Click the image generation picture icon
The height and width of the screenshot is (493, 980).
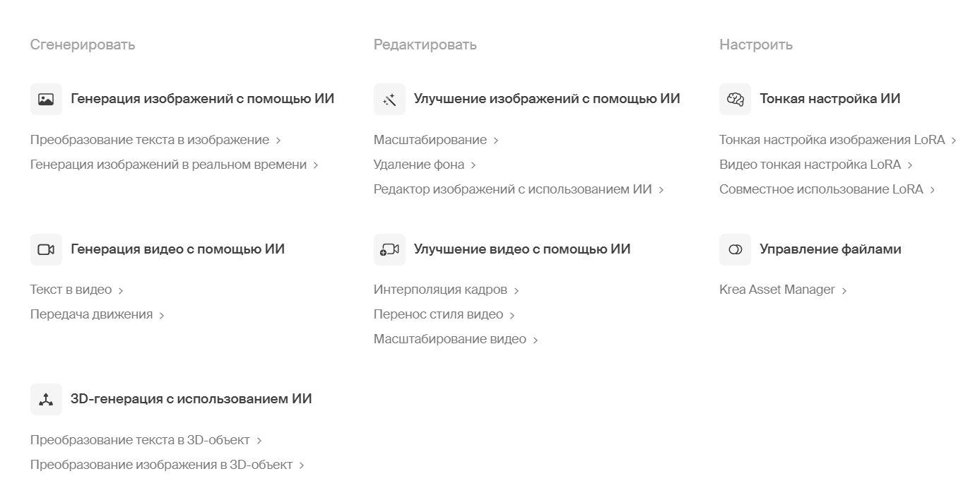[x=46, y=100]
